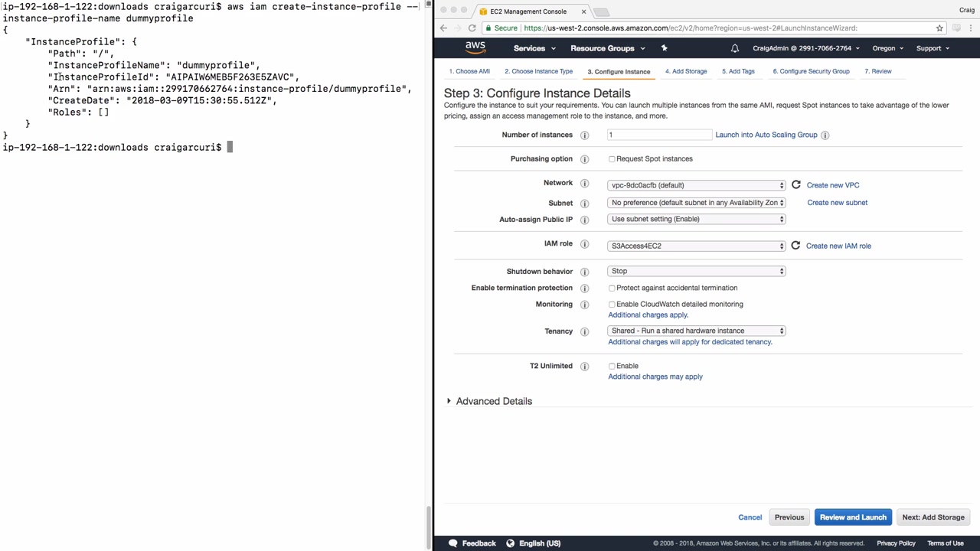
Task: Cancel the launch instance wizard
Action: 750,517
